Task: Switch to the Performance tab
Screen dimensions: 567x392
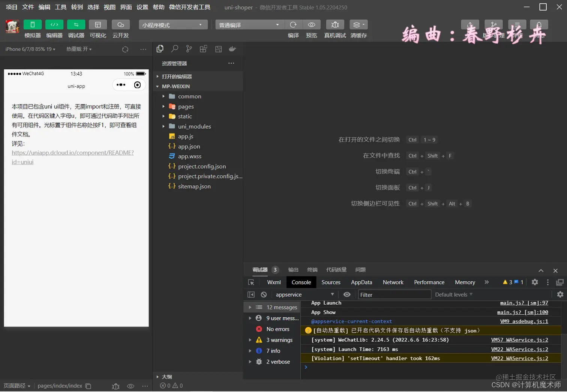Action: pyautogui.click(x=429, y=282)
